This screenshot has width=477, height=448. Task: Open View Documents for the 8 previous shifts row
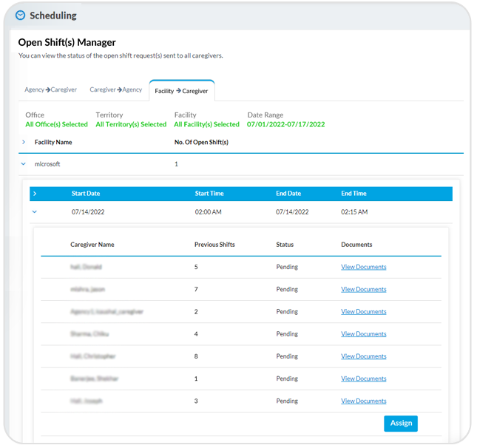tap(364, 356)
